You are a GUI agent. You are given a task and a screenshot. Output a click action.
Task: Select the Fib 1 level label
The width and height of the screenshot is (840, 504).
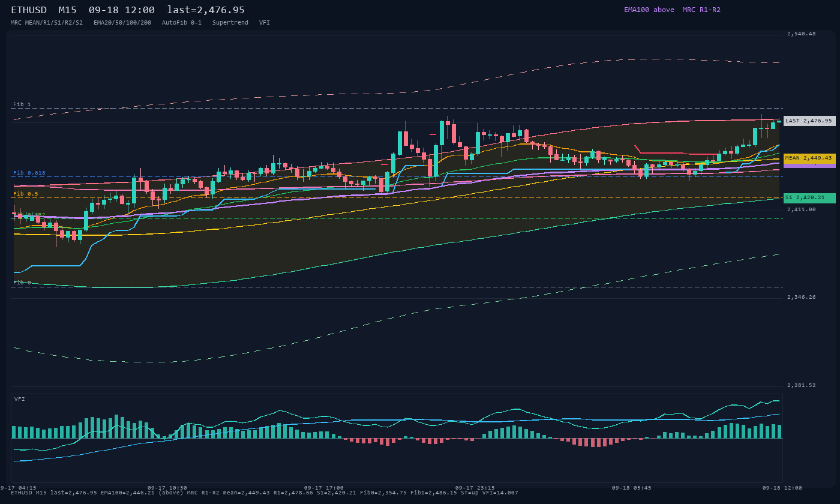[22, 104]
